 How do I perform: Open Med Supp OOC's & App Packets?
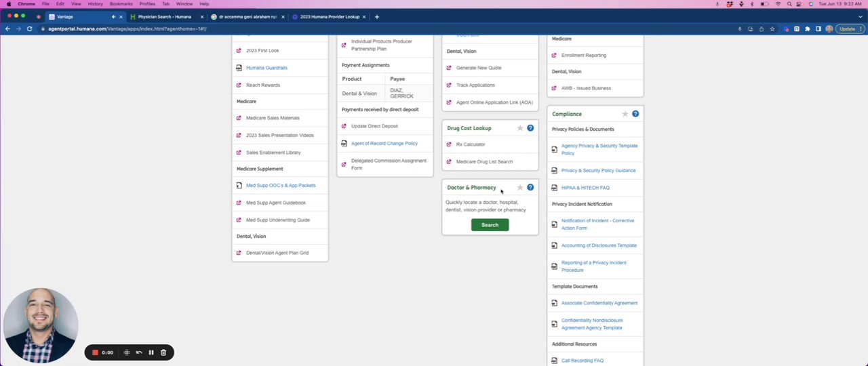tap(281, 185)
